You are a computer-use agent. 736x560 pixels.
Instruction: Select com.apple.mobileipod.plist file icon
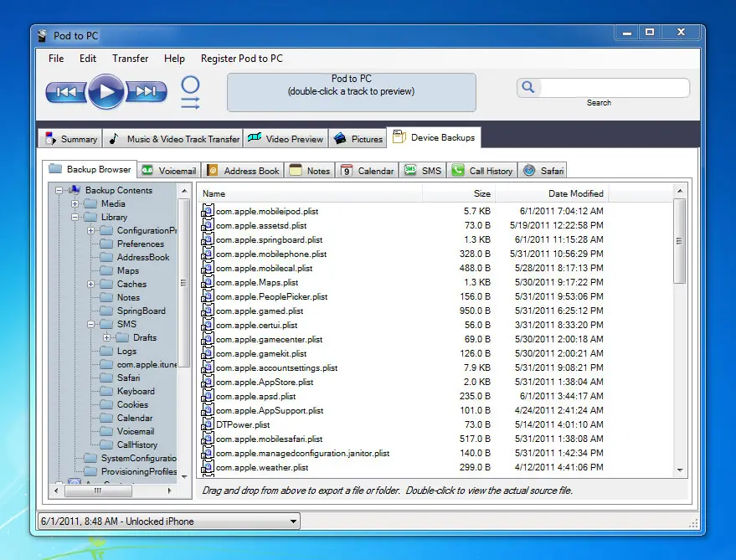[208, 211]
